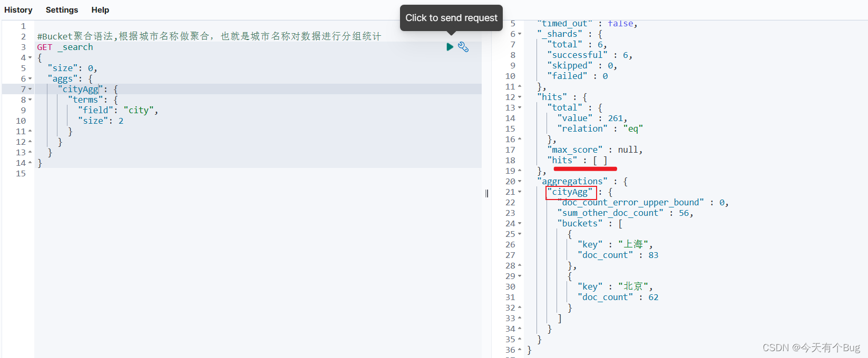Click the "key" : "上海" line
The image size is (868, 358).
tap(615, 244)
